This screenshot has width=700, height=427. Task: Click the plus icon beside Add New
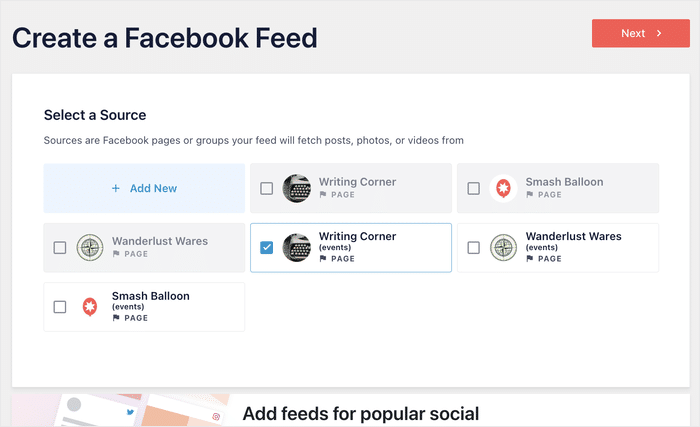(116, 188)
